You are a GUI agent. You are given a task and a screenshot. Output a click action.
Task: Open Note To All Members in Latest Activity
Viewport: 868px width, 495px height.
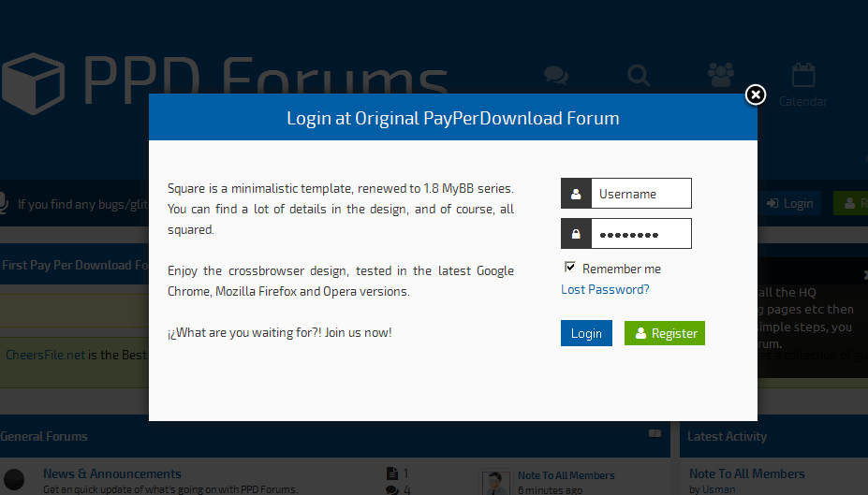[x=747, y=473]
